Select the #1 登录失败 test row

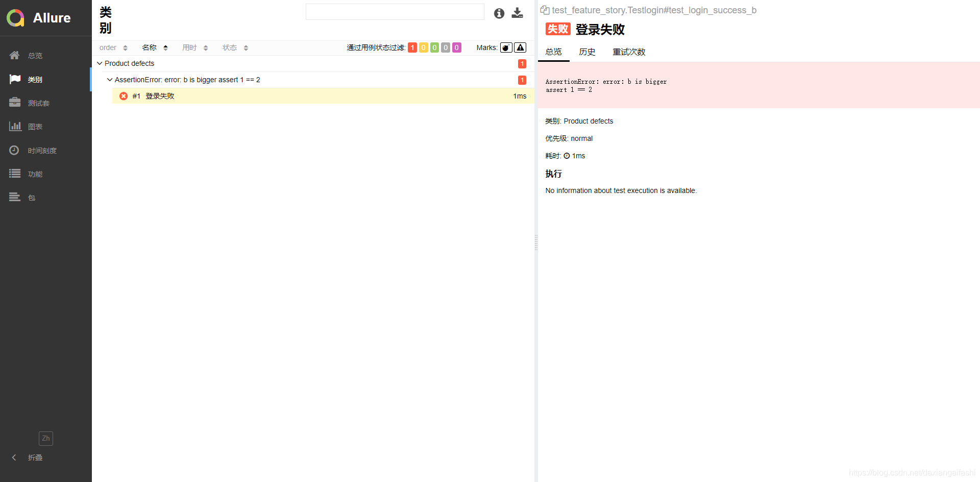pyautogui.click(x=323, y=96)
